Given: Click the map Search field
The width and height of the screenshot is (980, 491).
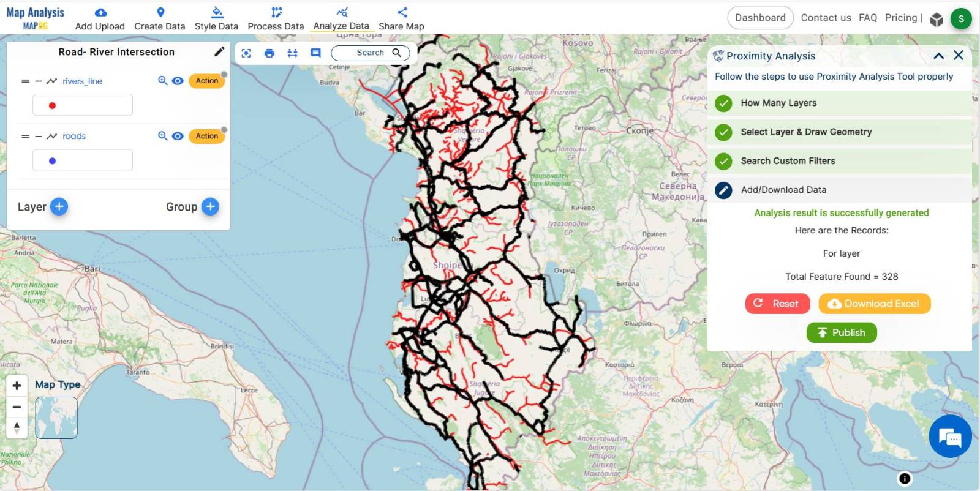Looking at the screenshot, I should coord(371,53).
